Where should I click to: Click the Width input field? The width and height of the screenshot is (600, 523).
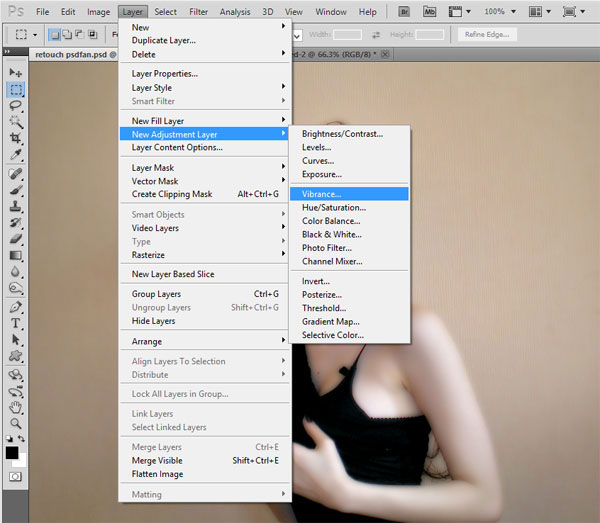click(347, 35)
